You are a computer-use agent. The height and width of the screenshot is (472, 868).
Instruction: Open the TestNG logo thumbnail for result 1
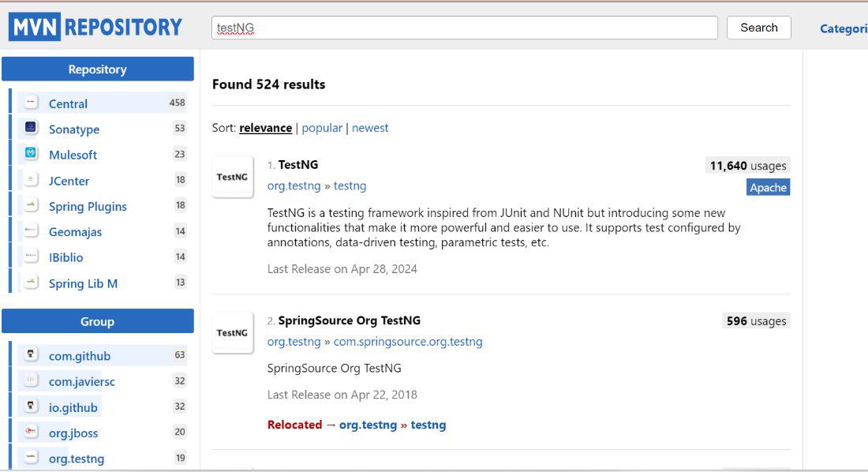[x=233, y=177]
